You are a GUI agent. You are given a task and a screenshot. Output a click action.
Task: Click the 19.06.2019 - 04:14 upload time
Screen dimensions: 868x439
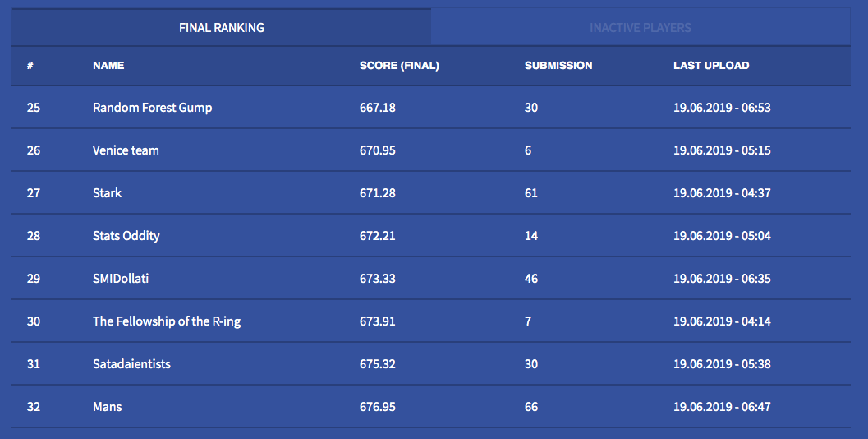[722, 321]
